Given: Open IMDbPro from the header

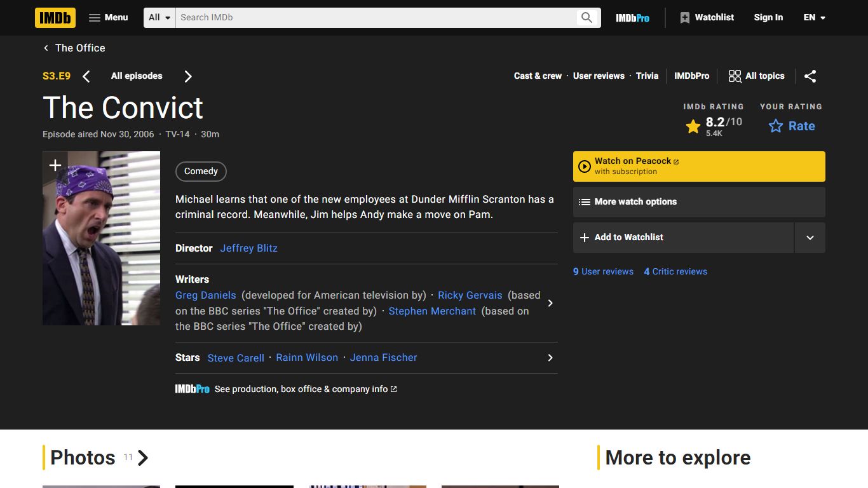Looking at the screenshot, I should 632,18.
